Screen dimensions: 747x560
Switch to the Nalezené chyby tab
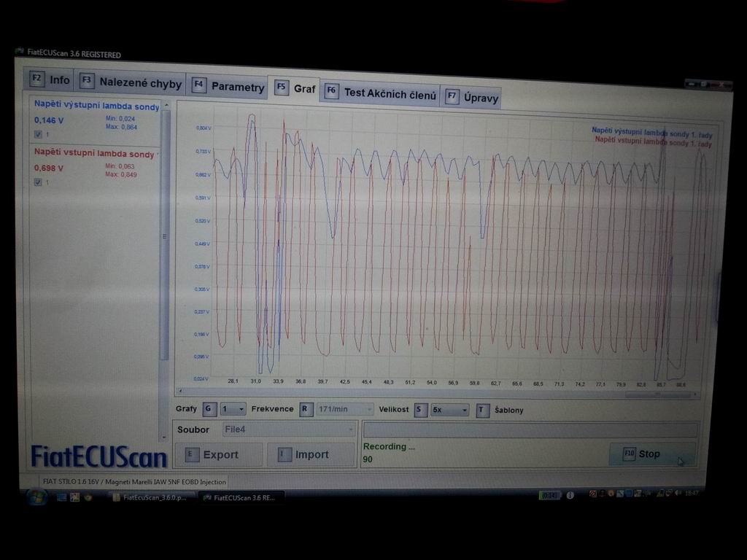click(x=131, y=83)
